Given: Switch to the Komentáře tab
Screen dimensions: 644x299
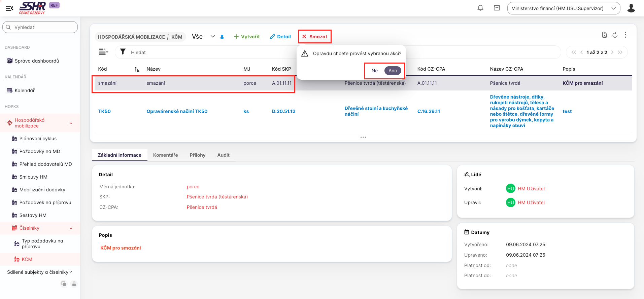Looking at the screenshot, I should coord(165,155).
